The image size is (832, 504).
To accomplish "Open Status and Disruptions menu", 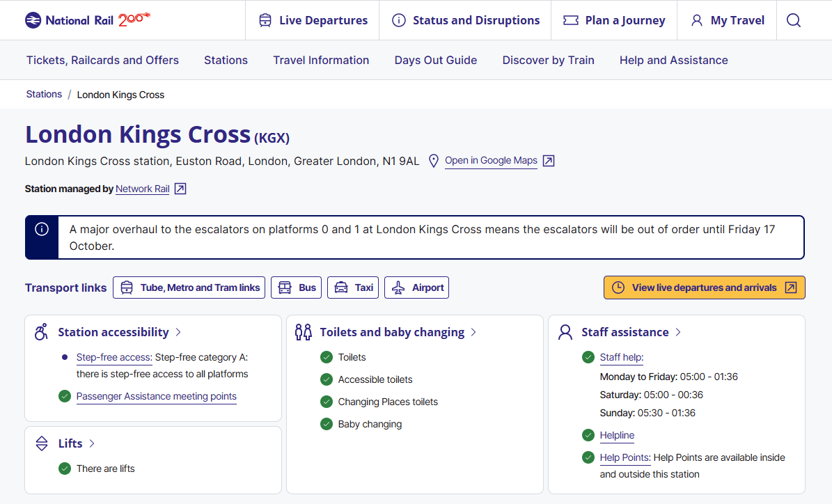I will tap(465, 20).
